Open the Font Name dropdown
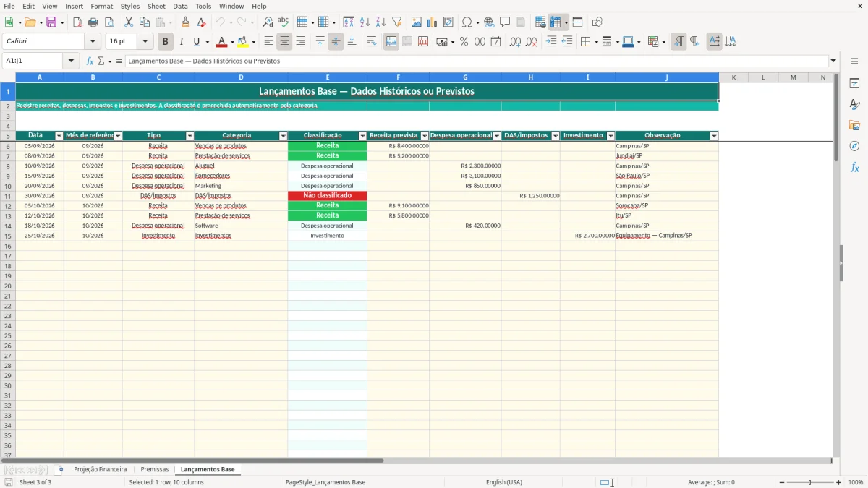Viewport: 868px width, 488px height. (93, 42)
